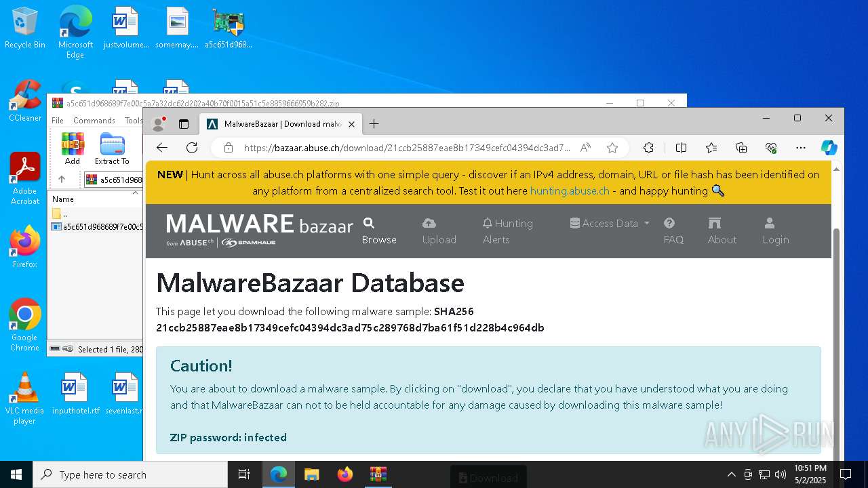Open the About page on MalwareBazaar
Viewport: 868px width, 488px height.
coord(722,231)
